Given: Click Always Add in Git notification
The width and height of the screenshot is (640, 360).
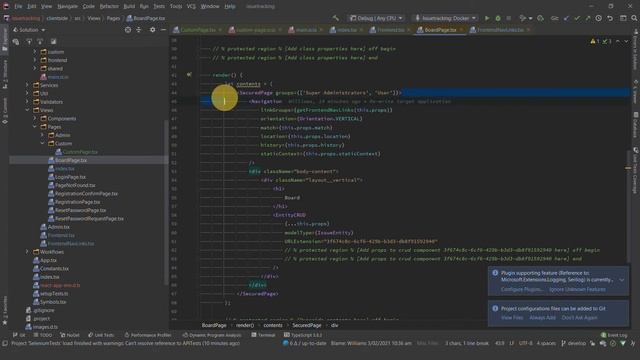Looking at the screenshot, I should 542,318.
